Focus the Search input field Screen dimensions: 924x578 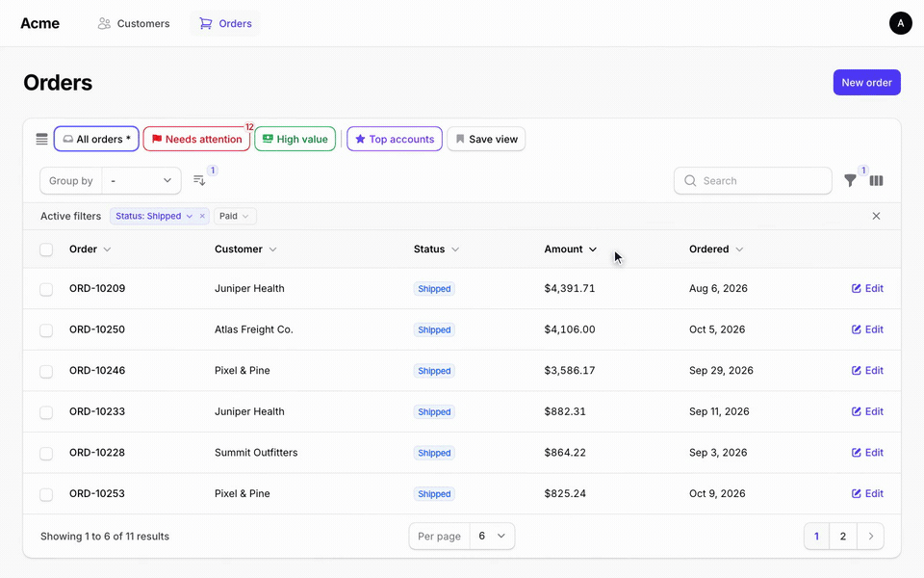pos(753,180)
